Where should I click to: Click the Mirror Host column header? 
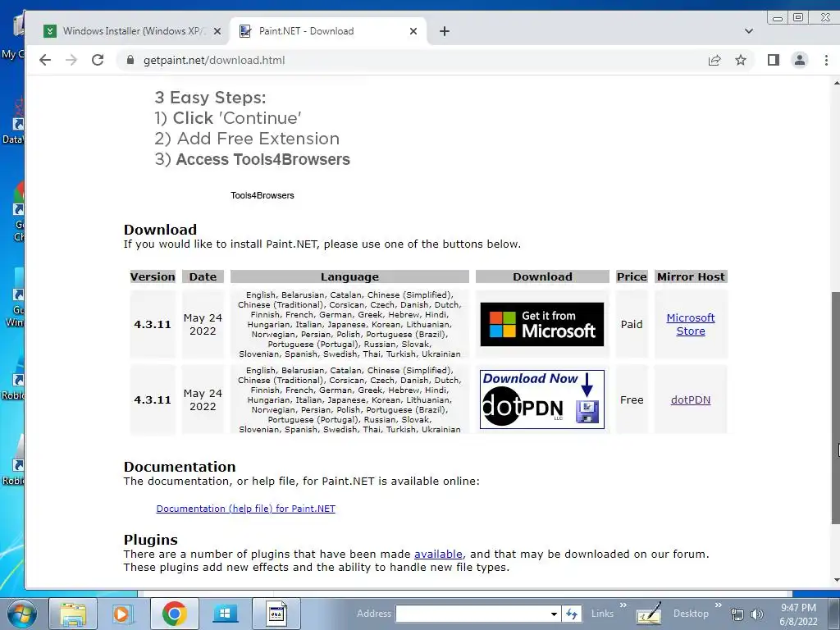click(x=691, y=276)
